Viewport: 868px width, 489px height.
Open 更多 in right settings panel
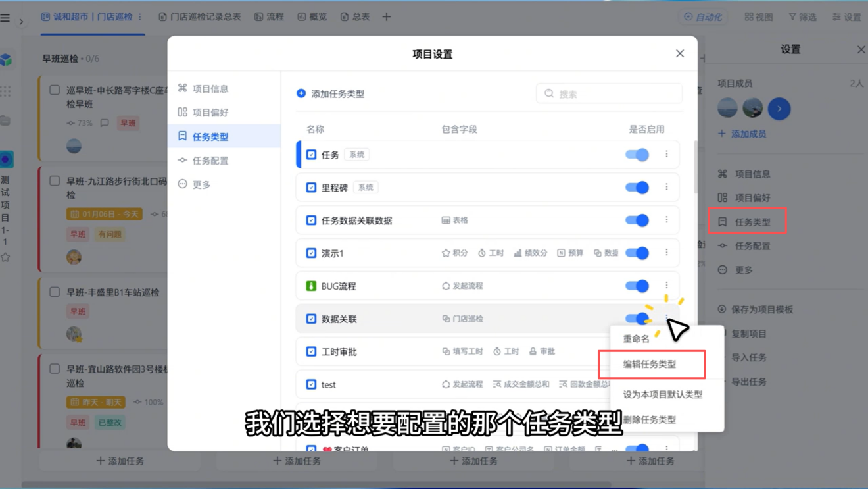point(736,270)
